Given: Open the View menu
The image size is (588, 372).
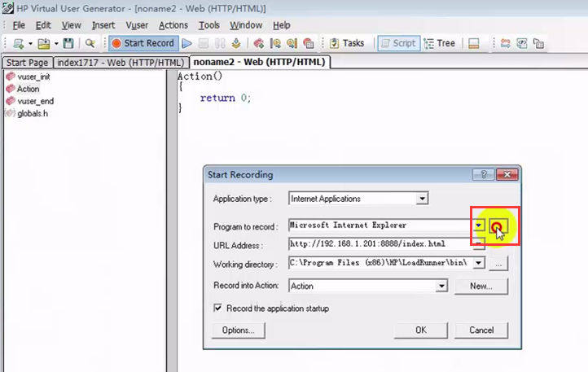Looking at the screenshot, I should (x=71, y=25).
